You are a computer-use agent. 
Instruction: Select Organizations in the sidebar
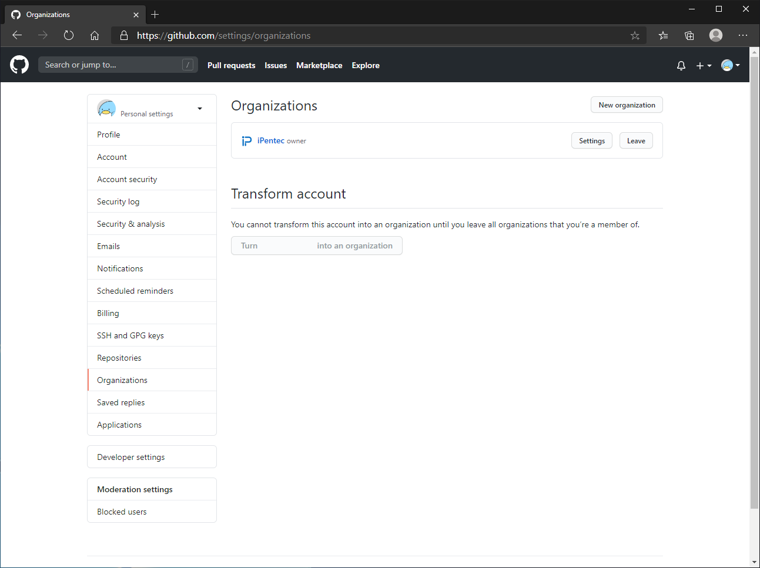pos(152,380)
